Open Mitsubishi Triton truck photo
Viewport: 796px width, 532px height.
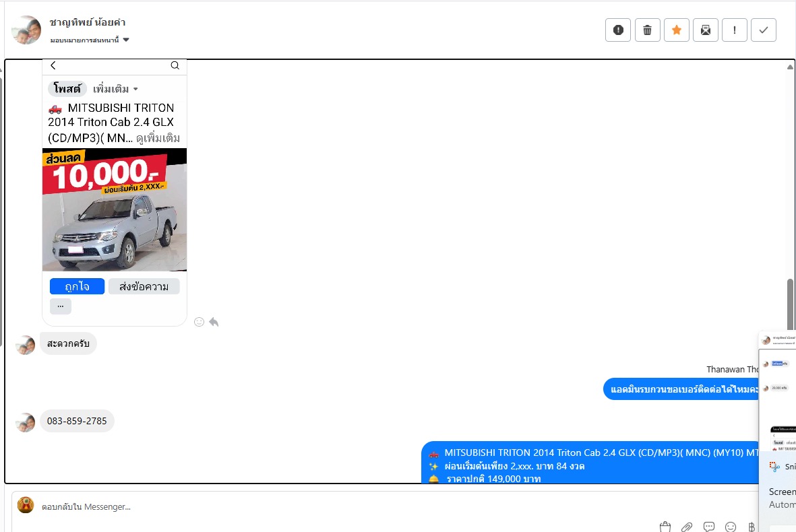[114, 209]
